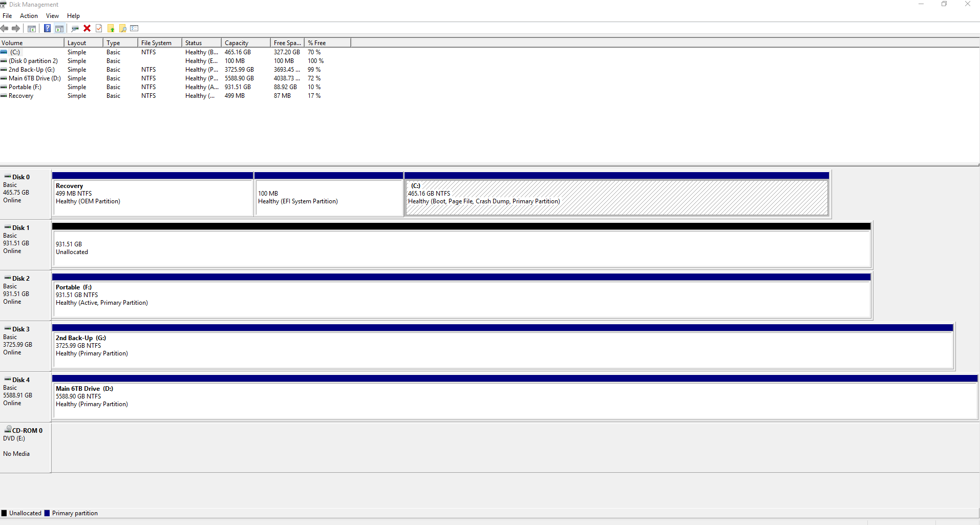The width and height of the screenshot is (980, 525).
Task: Sort by the Status column header
Action: click(202, 43)
